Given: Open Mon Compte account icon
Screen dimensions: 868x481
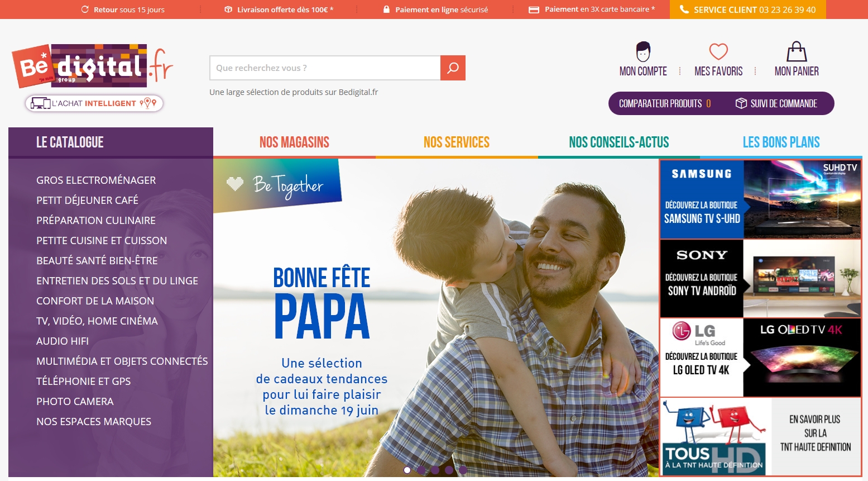Looking at the screenshot, I should (643, 51).
